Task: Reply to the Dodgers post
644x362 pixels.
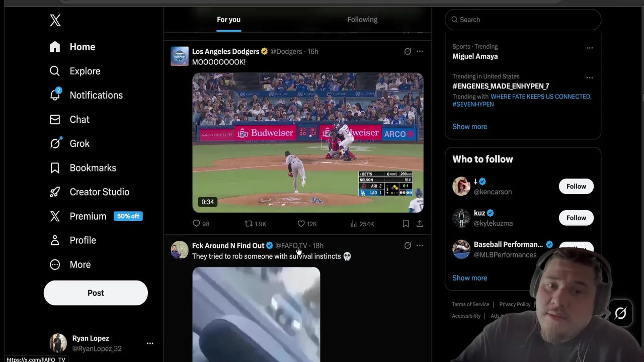Action: [201, 224]
